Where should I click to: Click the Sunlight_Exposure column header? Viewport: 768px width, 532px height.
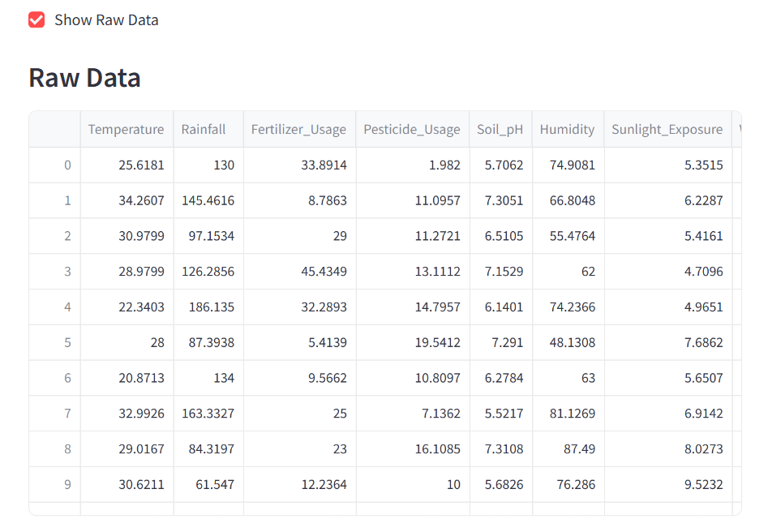point(668,129)
